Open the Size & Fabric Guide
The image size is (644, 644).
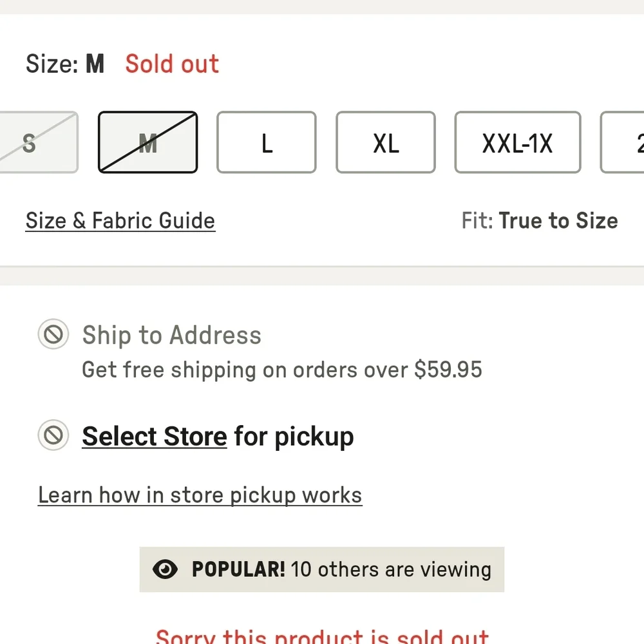tap(120, 220)
